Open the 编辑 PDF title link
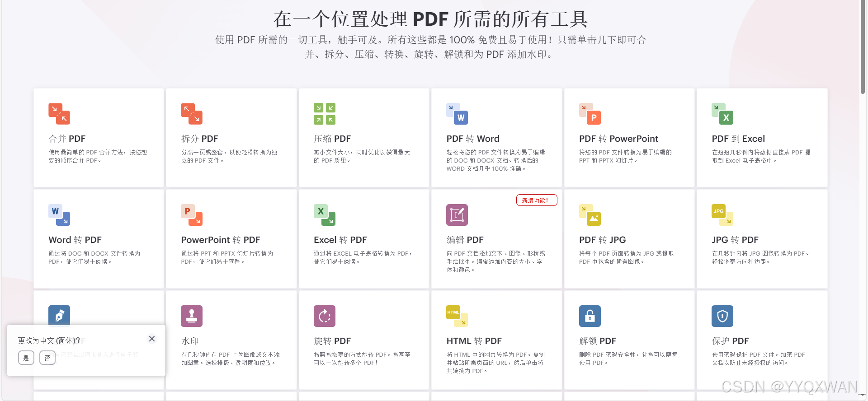Viewport: 868px width, 401px height. [465, 240]
